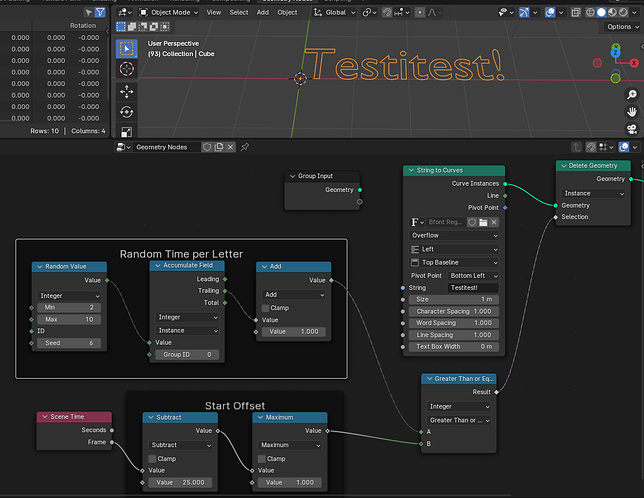Viewport: 644px width, 498px height.
Task: Adjust the Character Spacing slider
Action: point(454,311)
